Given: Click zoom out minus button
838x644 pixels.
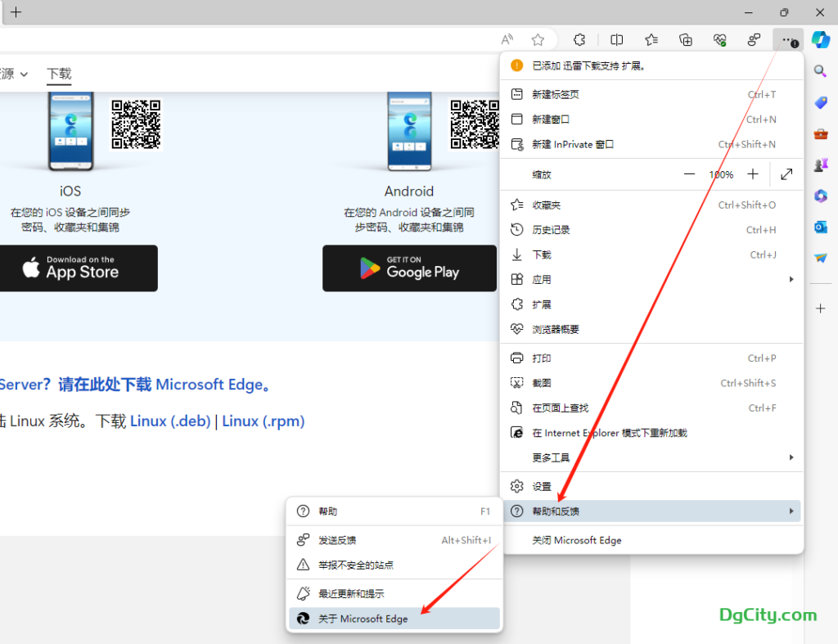Looking at the screenshot, I should [689, 174].
